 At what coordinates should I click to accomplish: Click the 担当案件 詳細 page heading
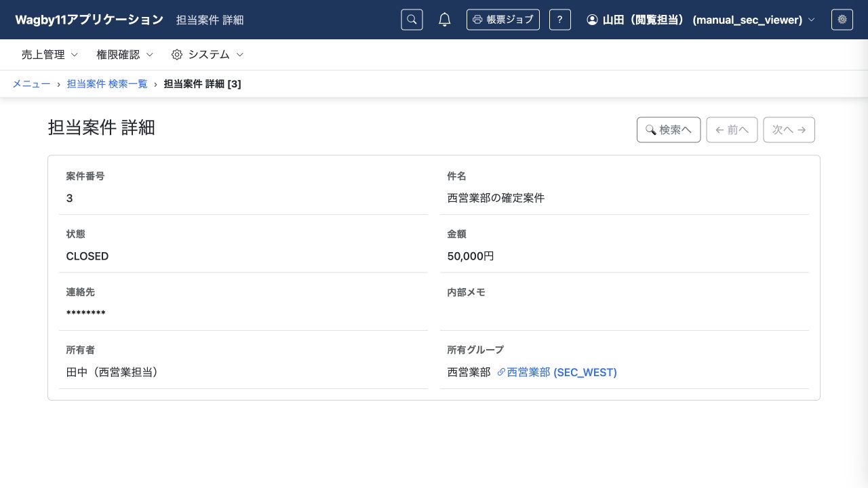tap(102, 127)
